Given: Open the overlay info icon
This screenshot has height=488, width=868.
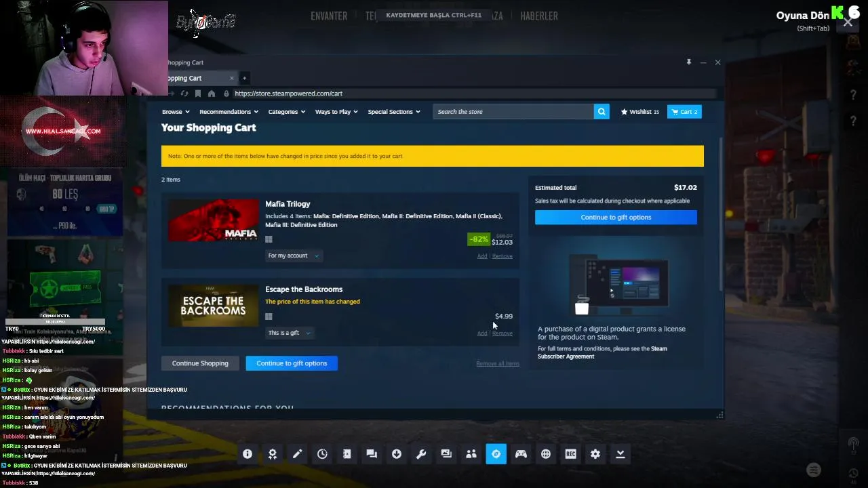Looking at the screenshot, I should 248,454.
